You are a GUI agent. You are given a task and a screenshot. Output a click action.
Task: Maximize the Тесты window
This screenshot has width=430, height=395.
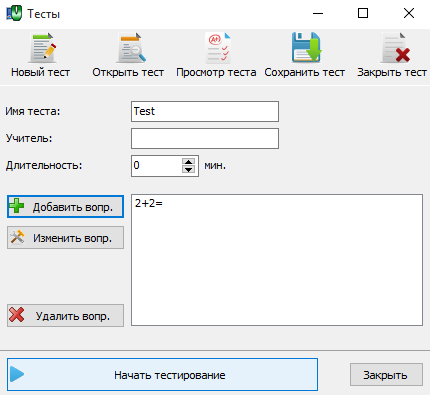pyautogui.click(x=363, y=13)
